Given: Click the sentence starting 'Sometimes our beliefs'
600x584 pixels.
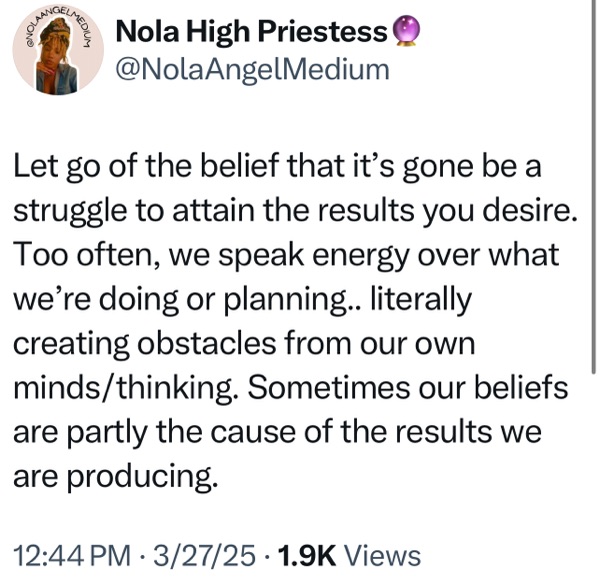Looking at the screenshot, I should [291, 432].
